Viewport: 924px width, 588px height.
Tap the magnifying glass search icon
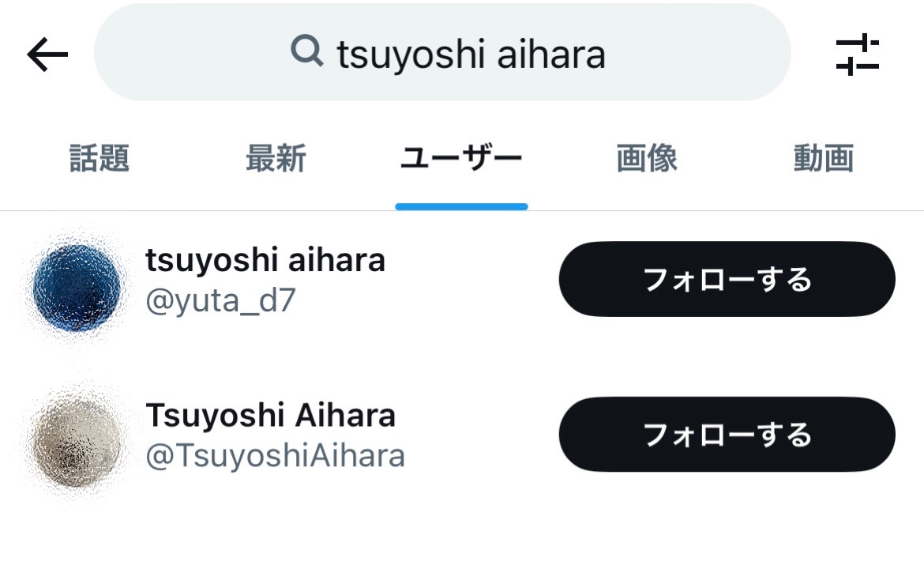click(x=307, y=51)
